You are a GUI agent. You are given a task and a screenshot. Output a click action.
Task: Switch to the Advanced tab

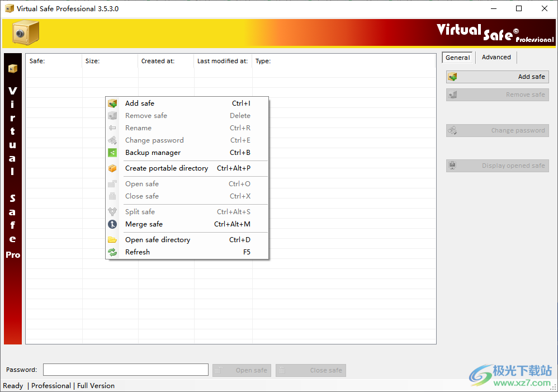[496, 58]
